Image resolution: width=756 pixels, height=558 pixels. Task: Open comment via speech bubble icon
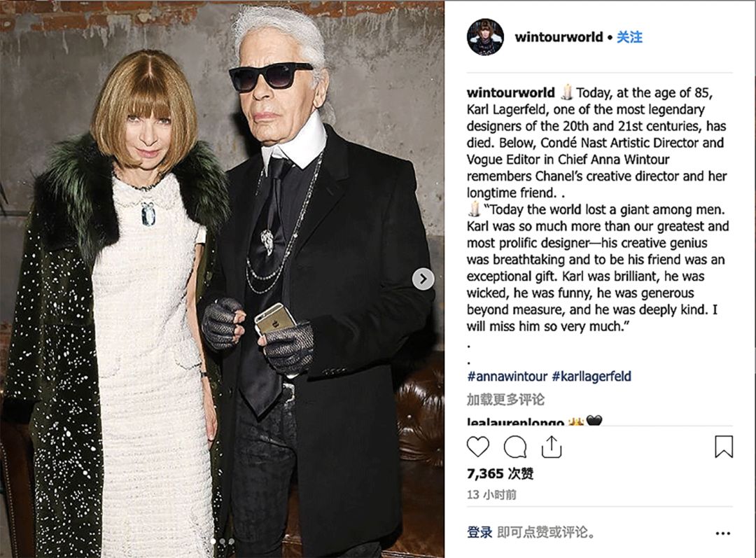515,447
